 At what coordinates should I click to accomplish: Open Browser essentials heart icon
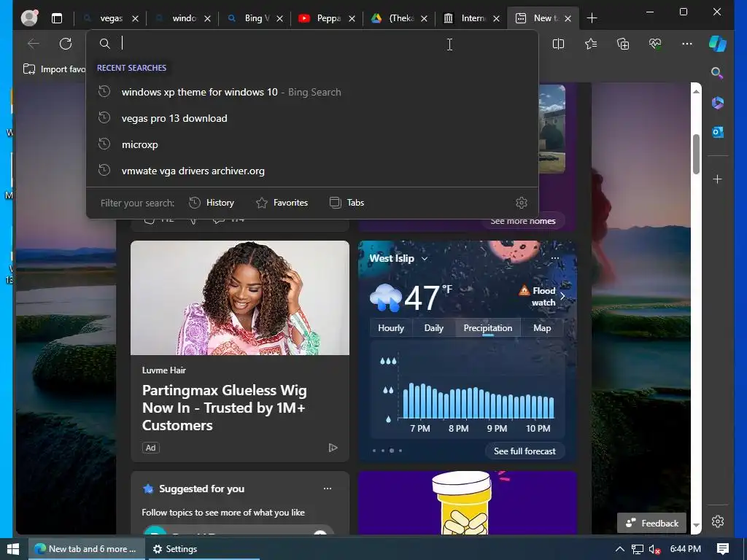click(655, 44)
